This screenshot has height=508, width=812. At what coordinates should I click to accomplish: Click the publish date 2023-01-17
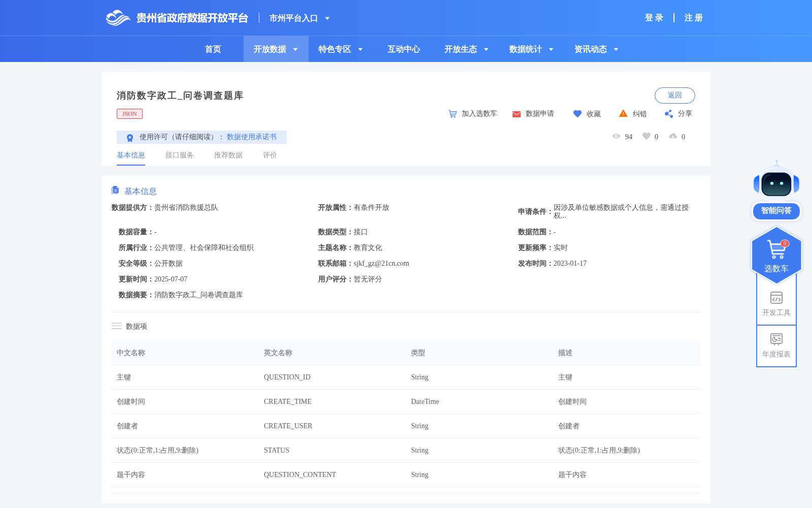pyautogui.click(x=570, y=264)
